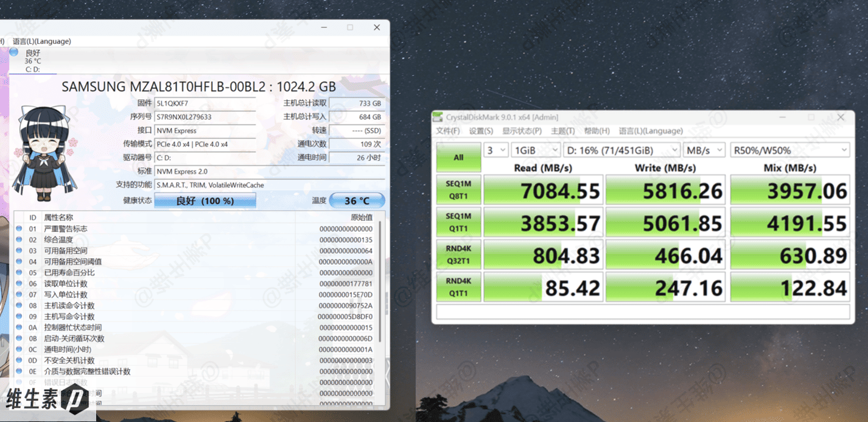Open 显示状态(P) menu in CrystalDiskMark
Screen dimensions: 868x422
pos(522,131)
